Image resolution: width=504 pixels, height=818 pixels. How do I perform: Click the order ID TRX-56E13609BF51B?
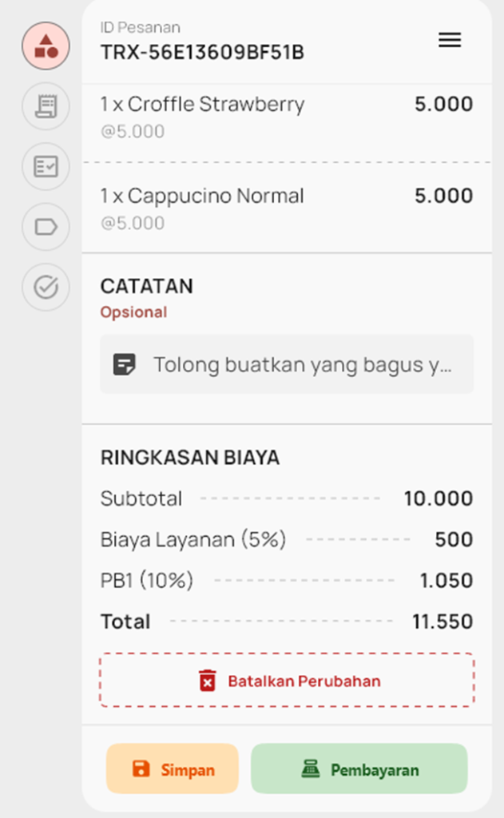[x=202, y=53]
